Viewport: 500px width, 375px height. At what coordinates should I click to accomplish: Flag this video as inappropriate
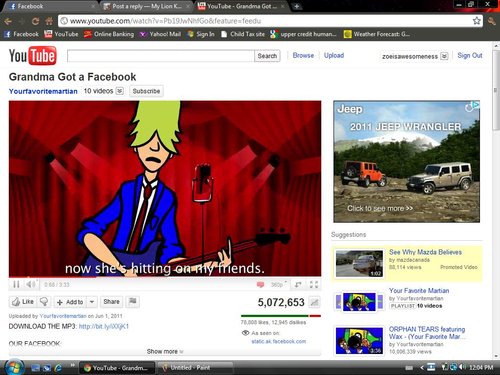pyautogui.click(x=132, y=302)
